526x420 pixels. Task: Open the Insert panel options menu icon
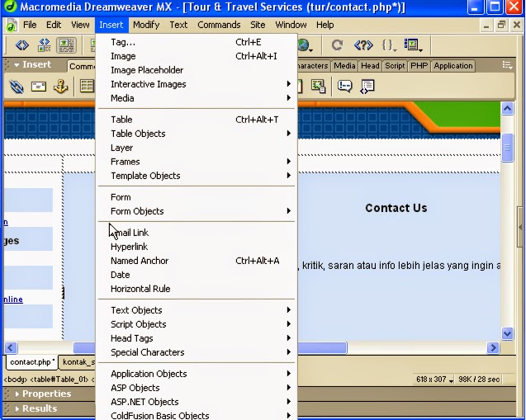(x=507, y=65)
